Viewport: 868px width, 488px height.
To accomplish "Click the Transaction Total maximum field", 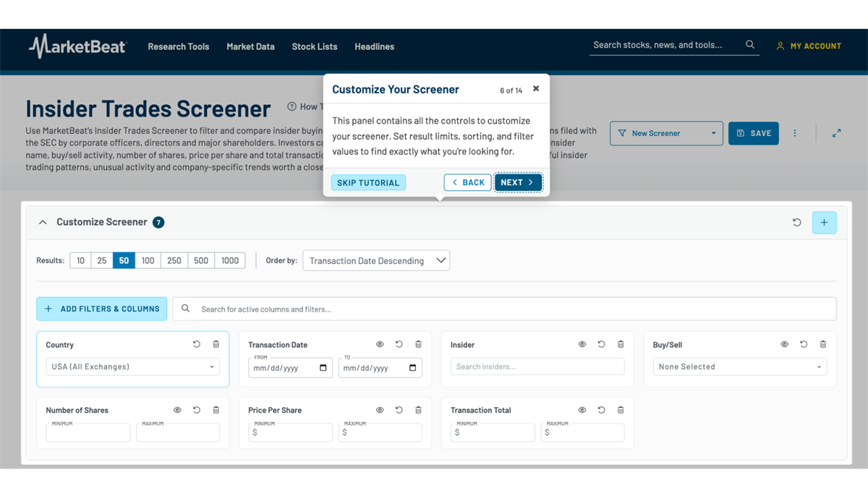I will click(583, 432).
